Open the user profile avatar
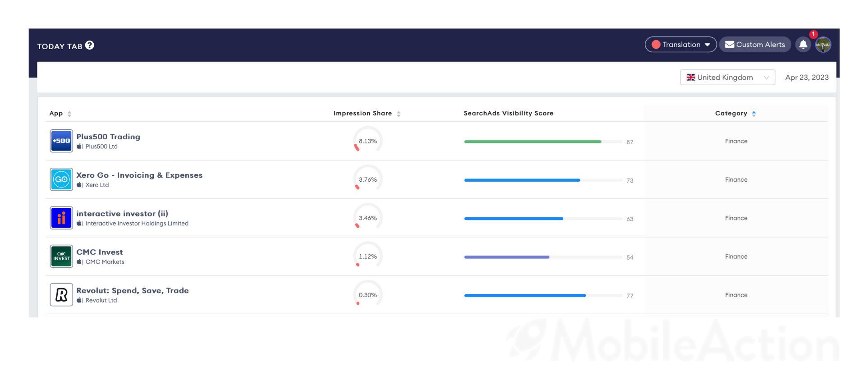Image resolution: width=868 pixels, height=390 pixels. (x=823, y=45)
